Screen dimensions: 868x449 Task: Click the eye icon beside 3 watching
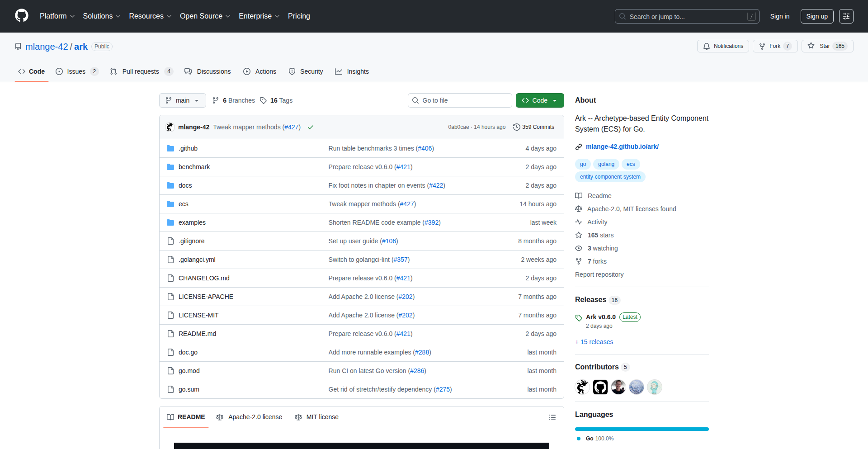pyautogui.click(x=579, y=248)
